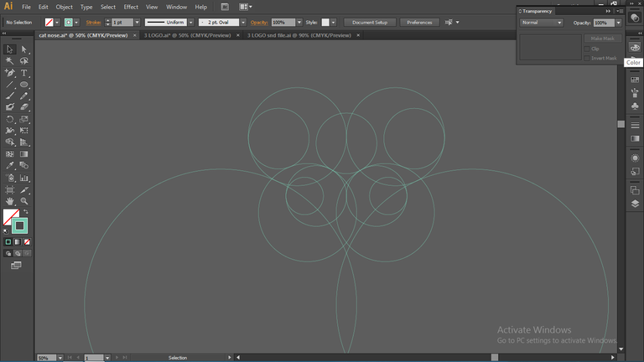644x362 pixels.
Task: Select the Ellipse tool
Action: coord(23,85)
